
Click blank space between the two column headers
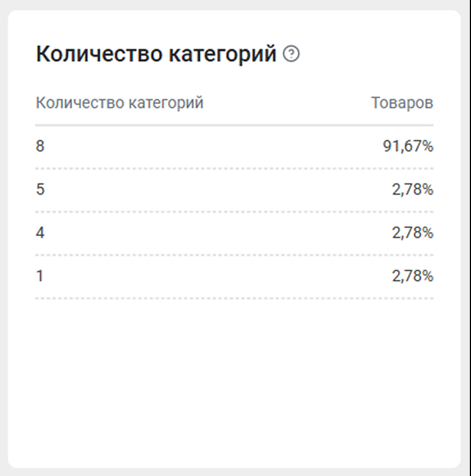click(x=284, y=103)
